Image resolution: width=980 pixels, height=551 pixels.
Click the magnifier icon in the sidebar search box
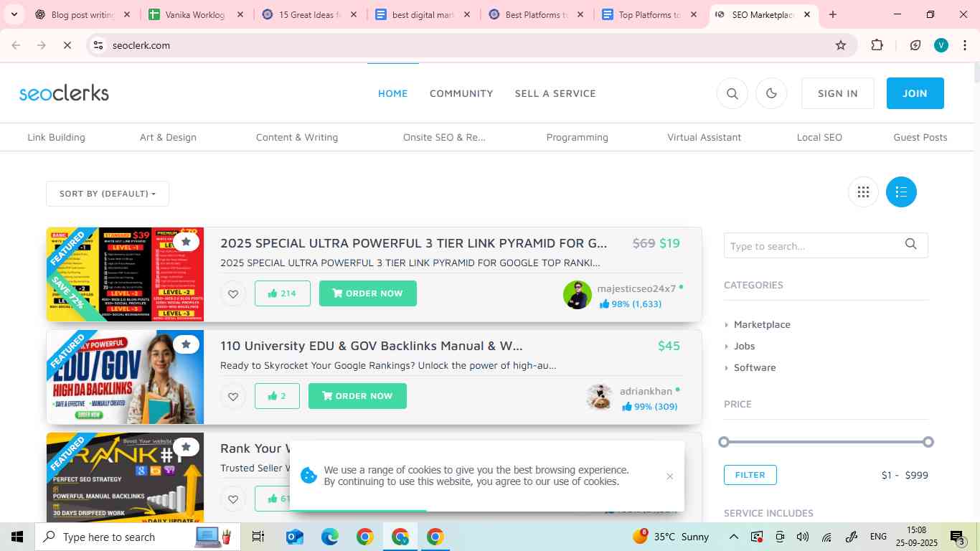pos(910,245)
